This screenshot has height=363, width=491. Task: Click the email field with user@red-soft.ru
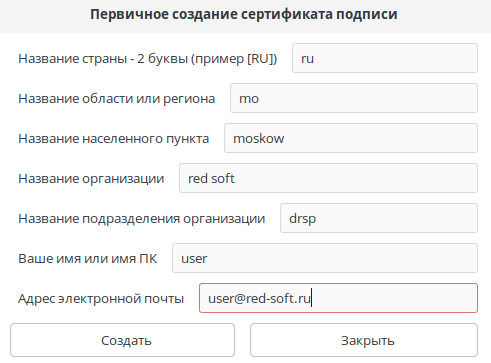(x=338, y=298)
